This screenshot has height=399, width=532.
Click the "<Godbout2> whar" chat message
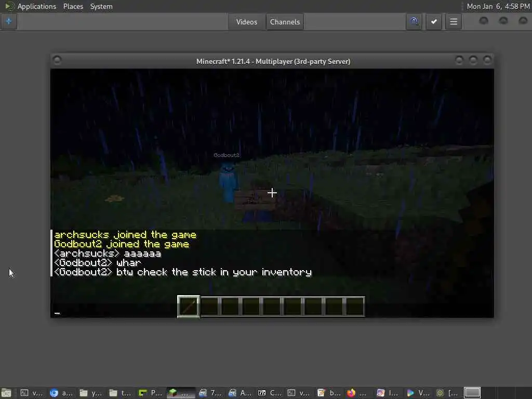tap(97, 263)
